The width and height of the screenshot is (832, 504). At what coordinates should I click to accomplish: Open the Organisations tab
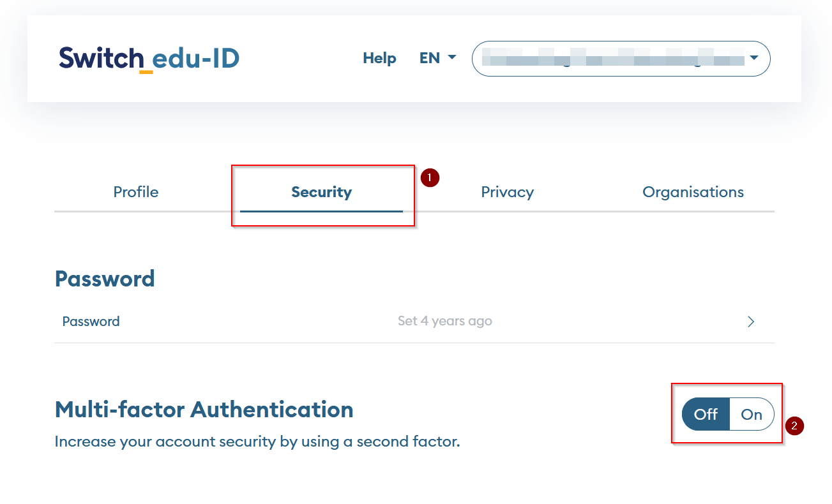[x=693, y=192]
